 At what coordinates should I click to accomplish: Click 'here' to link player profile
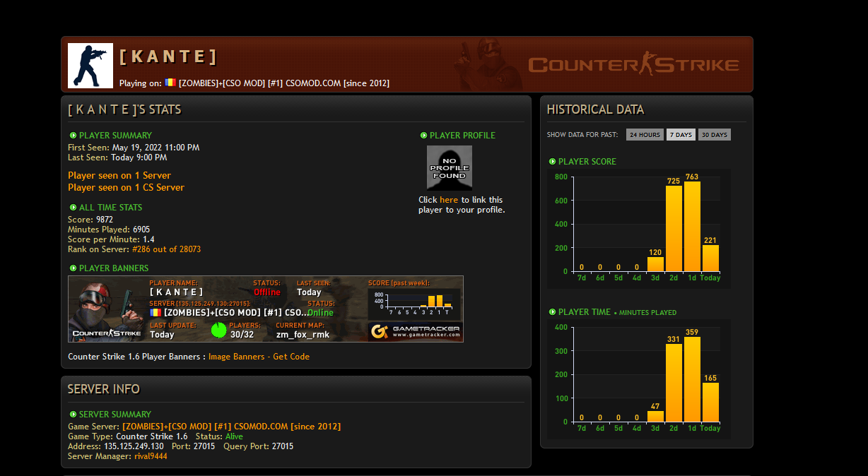tap(449, 200)
